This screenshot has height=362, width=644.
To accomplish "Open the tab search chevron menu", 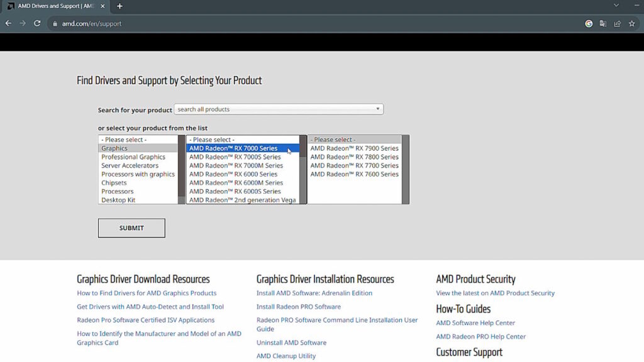I will (x=616, y=6).
